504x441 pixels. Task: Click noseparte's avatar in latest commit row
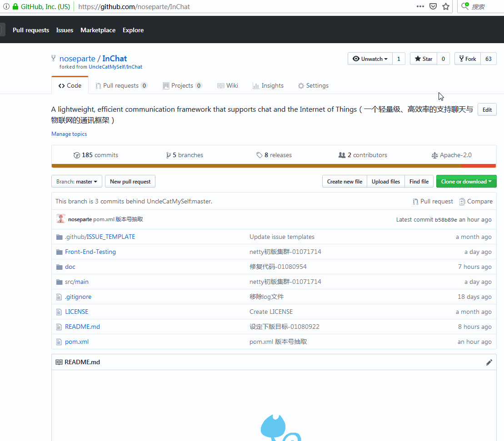point(61,219)
